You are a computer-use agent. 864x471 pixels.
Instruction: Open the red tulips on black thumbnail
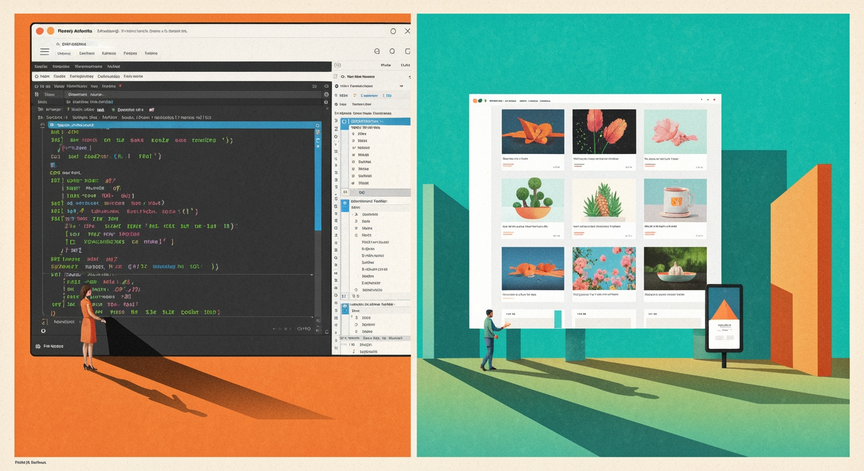pos(604,132)
